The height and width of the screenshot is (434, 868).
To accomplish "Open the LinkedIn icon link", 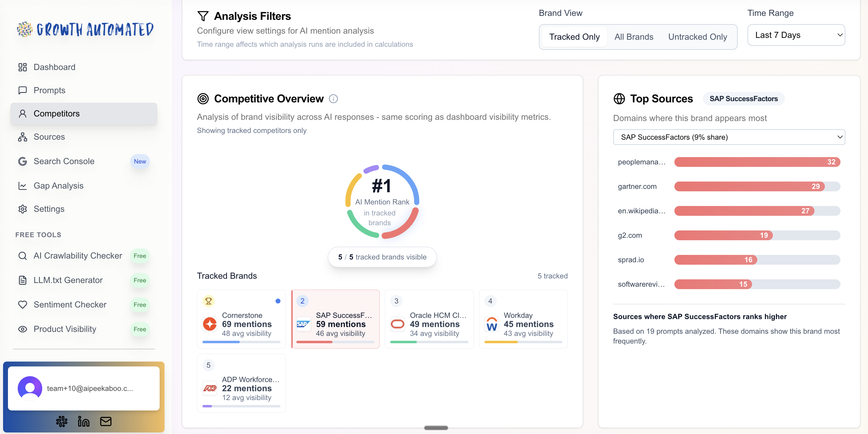I will (83, 421).
